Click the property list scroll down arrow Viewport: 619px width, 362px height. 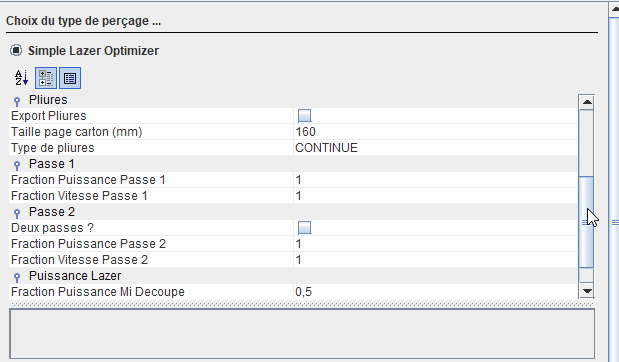point(587,291)
